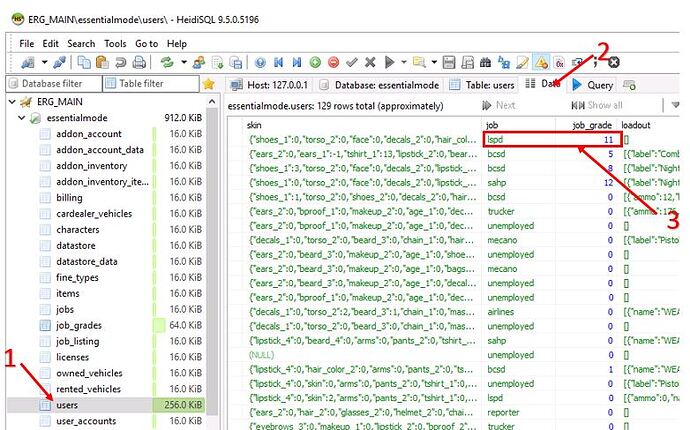
Task: Select the billing table in tree
Action: coord(69,198)
